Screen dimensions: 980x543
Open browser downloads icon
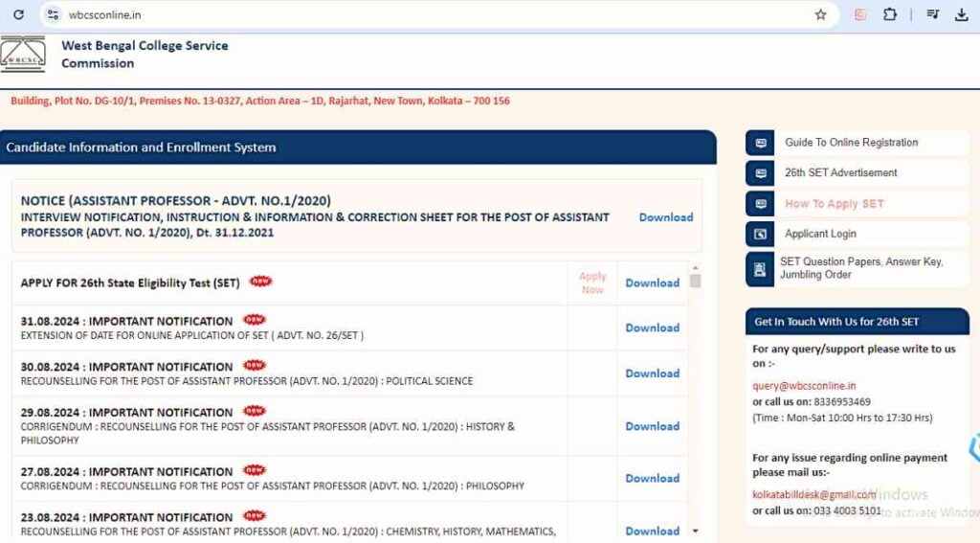[x=962, y=14]
